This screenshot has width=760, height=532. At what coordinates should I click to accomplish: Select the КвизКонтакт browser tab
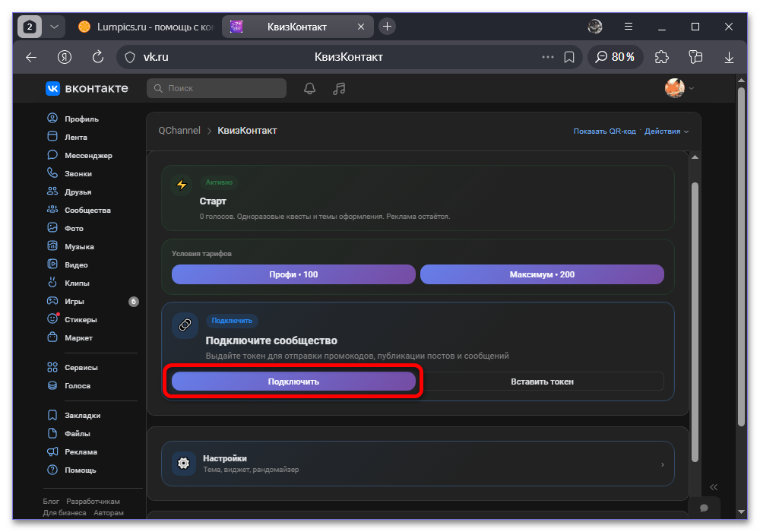297,27
